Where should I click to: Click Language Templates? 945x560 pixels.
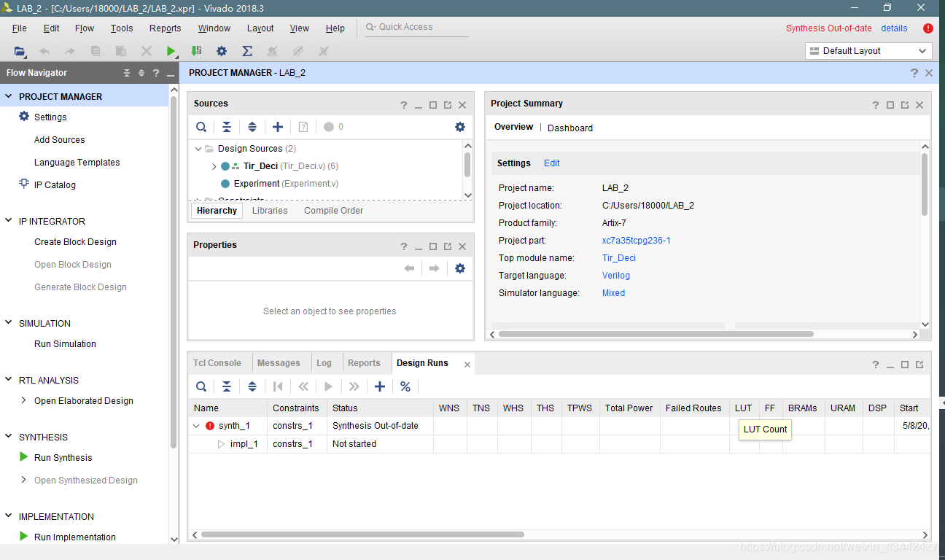pyautogui.click(x=77, y=163)
